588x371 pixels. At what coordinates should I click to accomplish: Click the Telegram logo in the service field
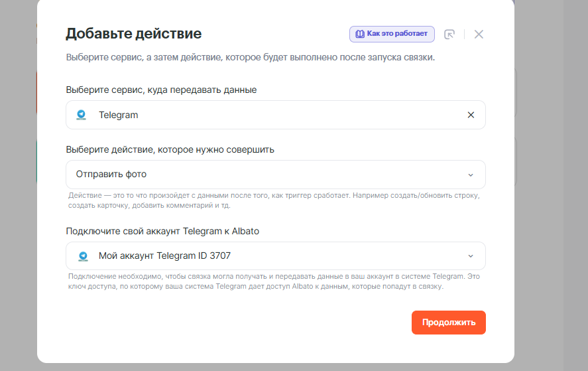pyautogui.click(x=82, y=115)
